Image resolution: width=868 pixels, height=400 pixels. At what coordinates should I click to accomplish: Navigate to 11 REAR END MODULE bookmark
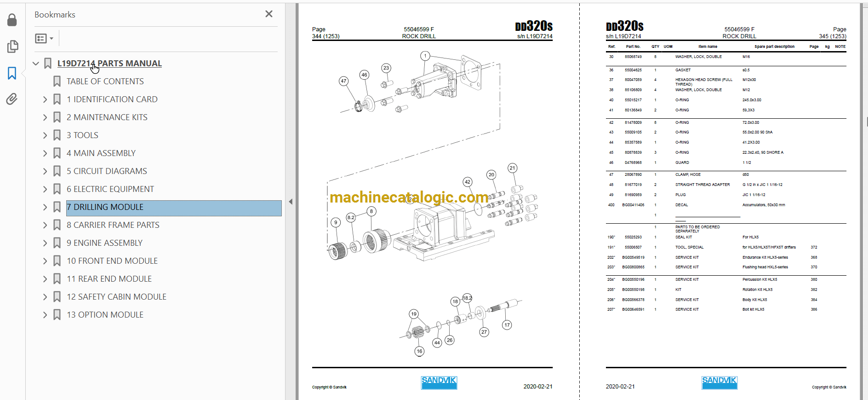109,279
